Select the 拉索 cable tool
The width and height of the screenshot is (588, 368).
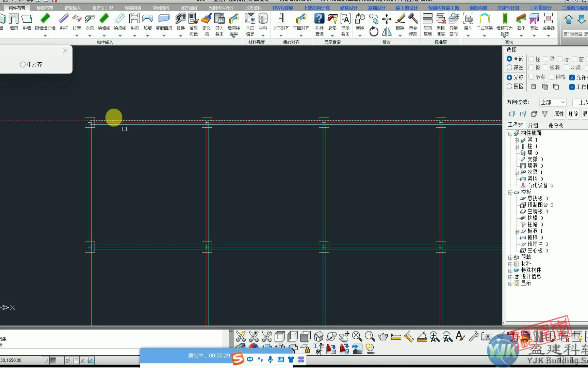pos(77,21)
